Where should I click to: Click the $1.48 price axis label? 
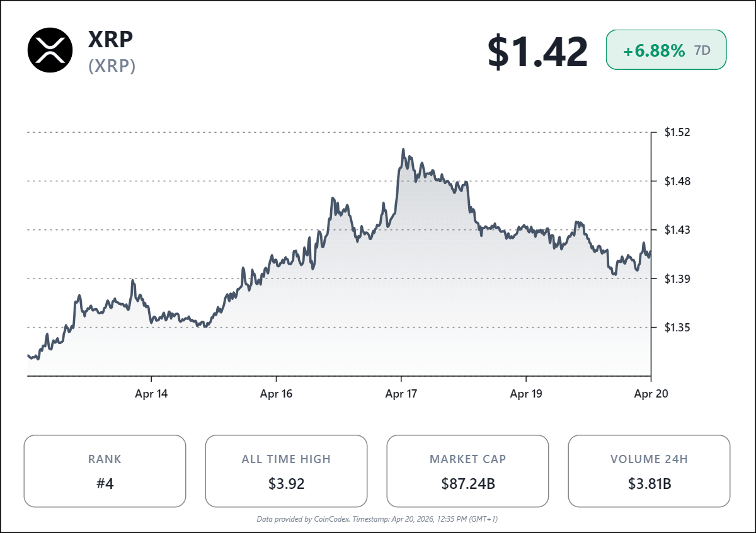coord(677,181)
